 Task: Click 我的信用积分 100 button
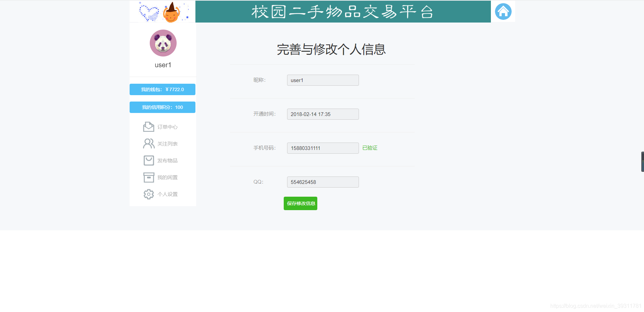pyautogui.click(x=162, y=107)
